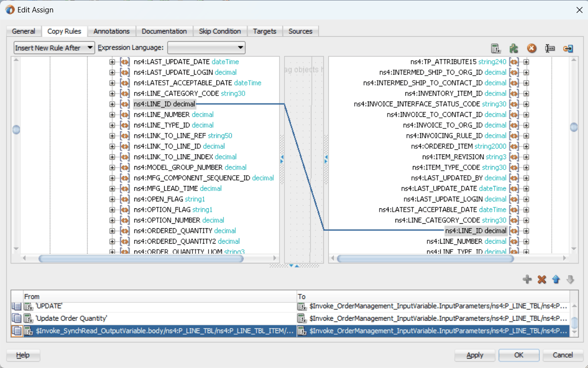
Task: Click element icon beside right ns4:TP_ATTRIBUTE15
Action: pyautogui.click(x=514, y=62)
